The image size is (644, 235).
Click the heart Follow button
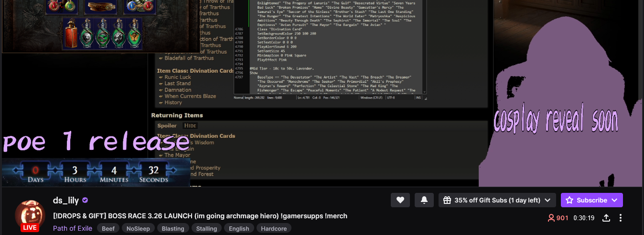400,200
